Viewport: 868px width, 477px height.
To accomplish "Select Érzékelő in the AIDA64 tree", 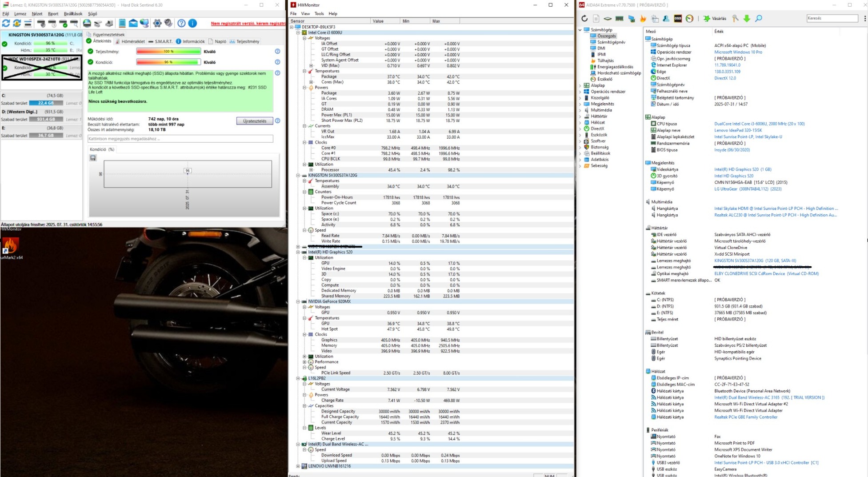I will click(604, 79).
